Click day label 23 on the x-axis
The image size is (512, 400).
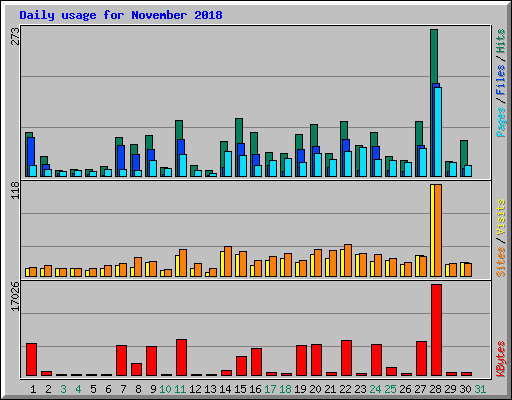tap(360, 389)
